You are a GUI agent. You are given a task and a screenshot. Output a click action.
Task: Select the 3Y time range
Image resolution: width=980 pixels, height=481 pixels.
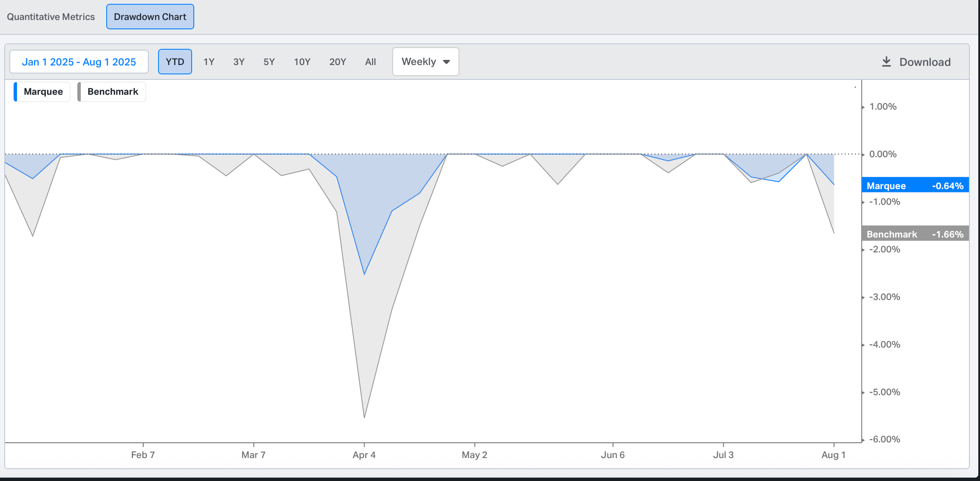coord(239,62)
